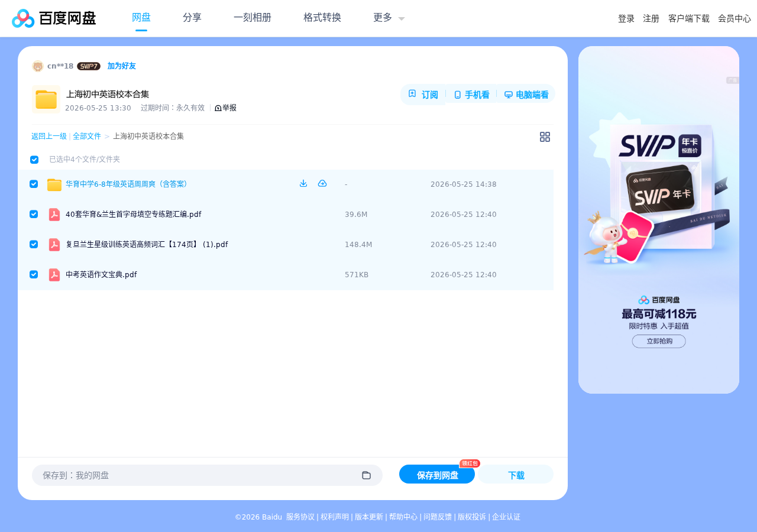
Task: Click the 148.4M file size cell
Action: [x=358, y=245]
